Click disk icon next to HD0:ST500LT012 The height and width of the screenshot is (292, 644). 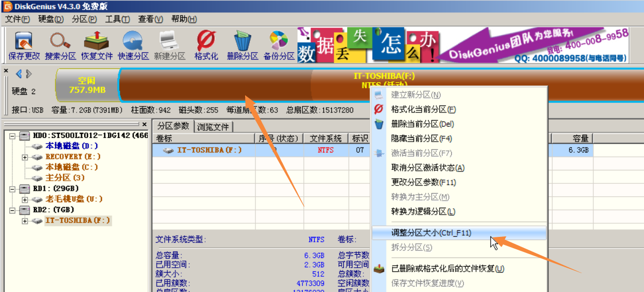coord(25,136)
